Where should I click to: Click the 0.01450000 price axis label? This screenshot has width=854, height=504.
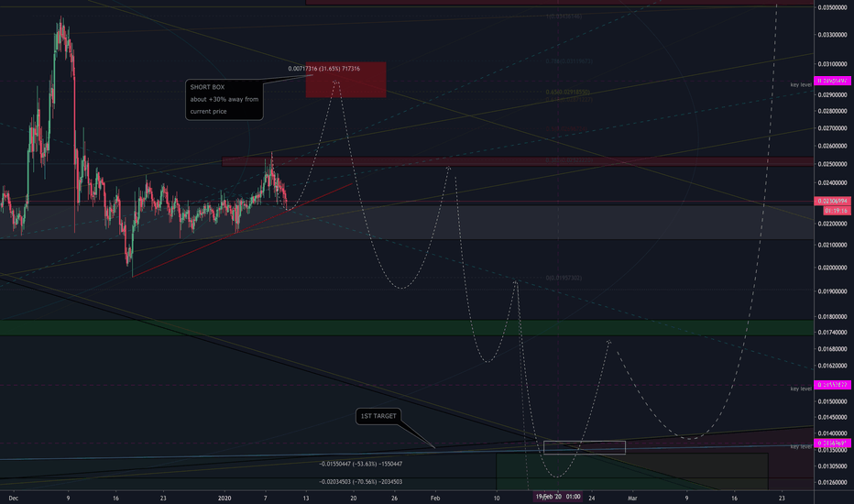click(x=832, y=418)
